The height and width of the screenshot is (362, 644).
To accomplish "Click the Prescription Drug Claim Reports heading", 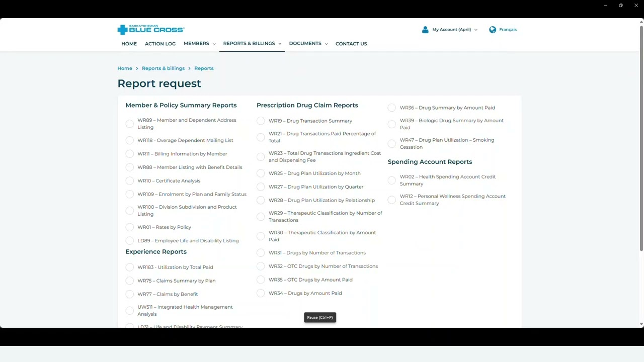I will point(307,105).
